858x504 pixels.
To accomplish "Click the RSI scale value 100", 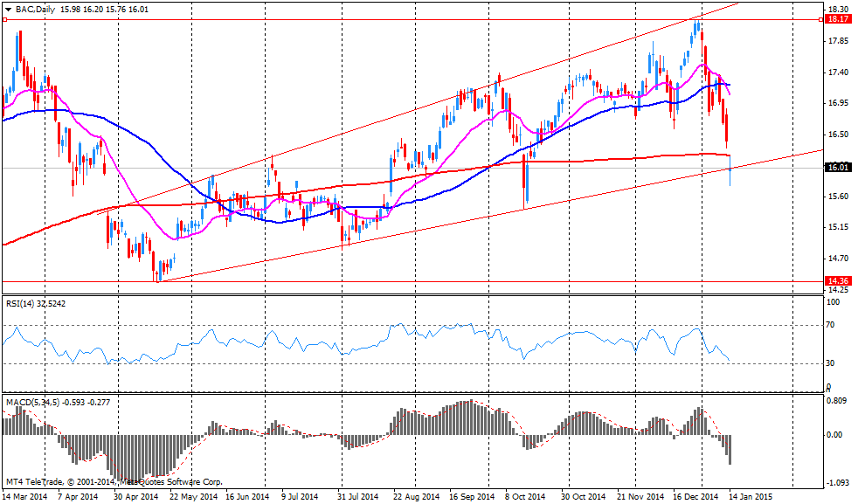I will coord(834,302).
